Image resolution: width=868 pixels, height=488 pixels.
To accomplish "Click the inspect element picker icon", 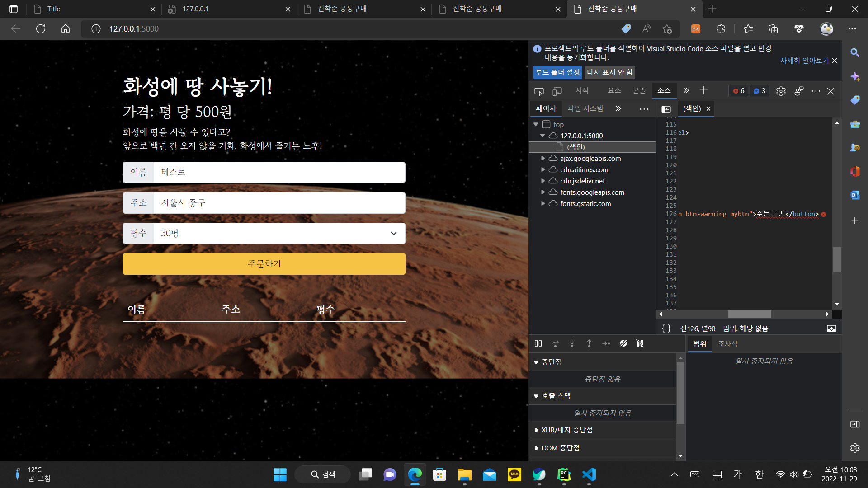I will 539,91.
